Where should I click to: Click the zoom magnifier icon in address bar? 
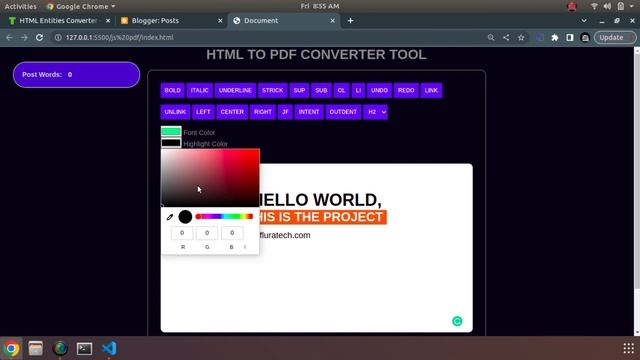[x=491, y=37]
